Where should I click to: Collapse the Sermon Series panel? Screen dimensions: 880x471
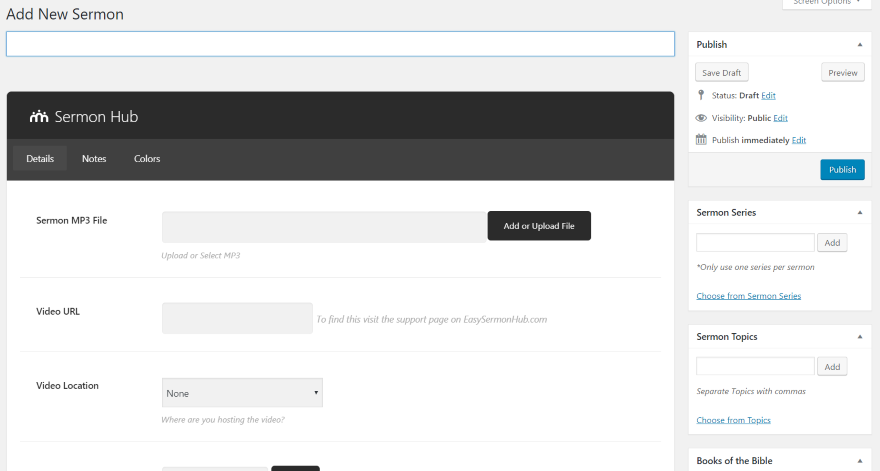point(860,212)
